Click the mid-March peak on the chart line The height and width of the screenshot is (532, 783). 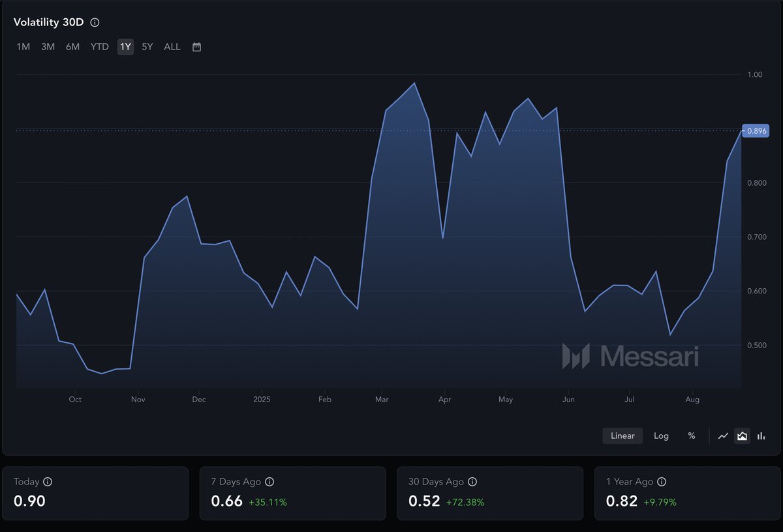coord(414,83)
